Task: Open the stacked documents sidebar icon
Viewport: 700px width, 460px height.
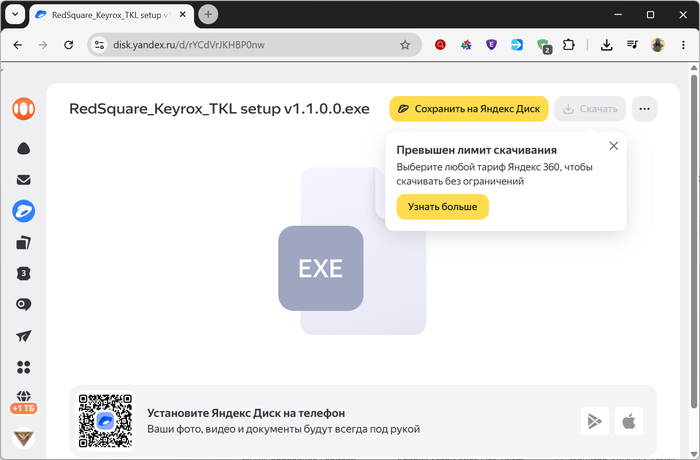Action: pyautogui.click(x=24, y=243)
